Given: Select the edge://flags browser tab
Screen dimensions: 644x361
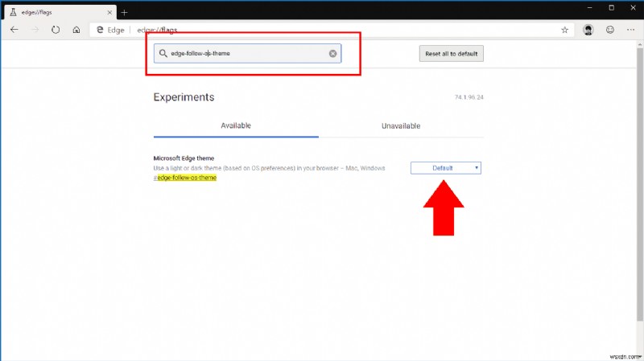Looking at the screenshot, I should [x=61, y=12].
